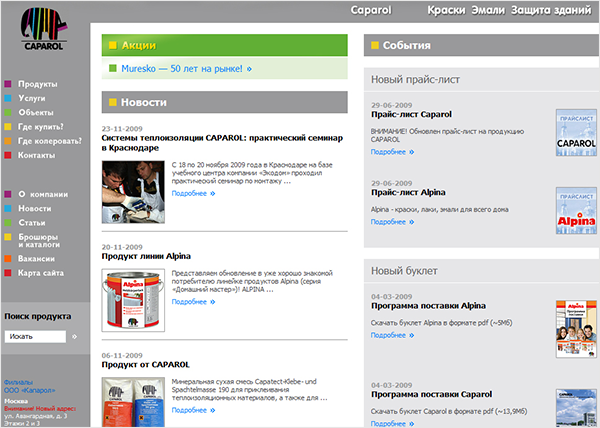This screenshot has height=428, width=600.
Task: Click Подробнее under Продукт линии Alpina
Action: [193, 302]
